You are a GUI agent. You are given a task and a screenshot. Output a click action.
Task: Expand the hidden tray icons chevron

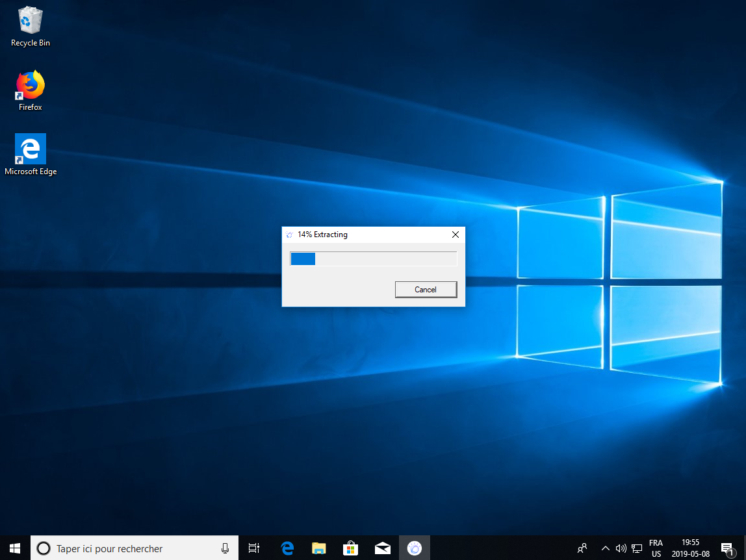605,548
